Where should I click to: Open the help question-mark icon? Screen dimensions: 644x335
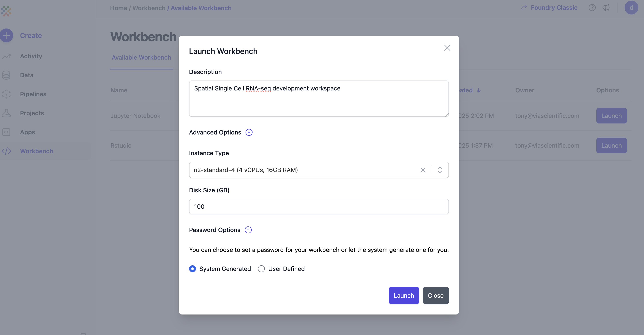coord(592,8)
